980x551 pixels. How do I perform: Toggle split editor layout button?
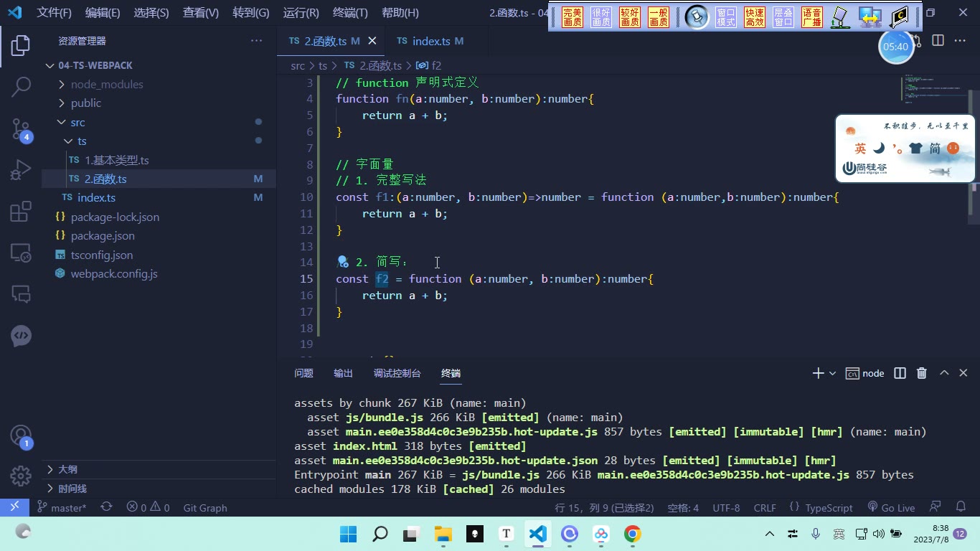[x=938, y=41]
